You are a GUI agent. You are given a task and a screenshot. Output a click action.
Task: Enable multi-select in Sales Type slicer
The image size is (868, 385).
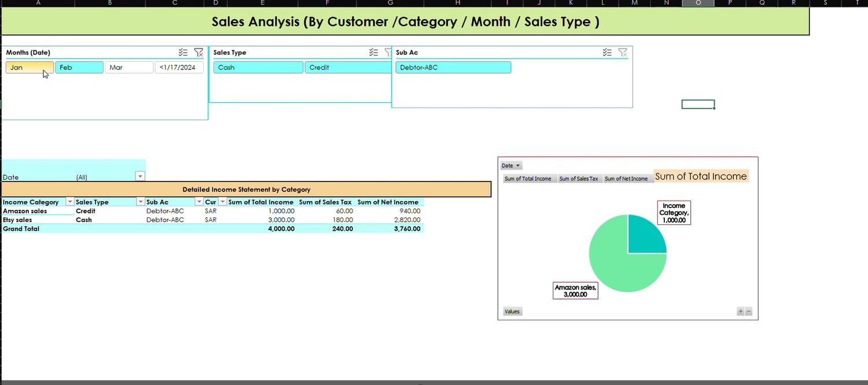click(x=374, y=53)
